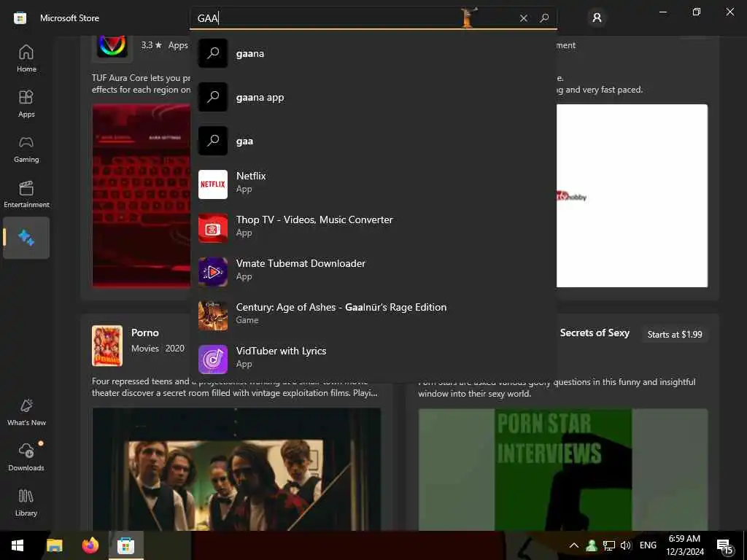Open the Apps section in sidebar
This screenshot has width=747, height=560.
26,104
